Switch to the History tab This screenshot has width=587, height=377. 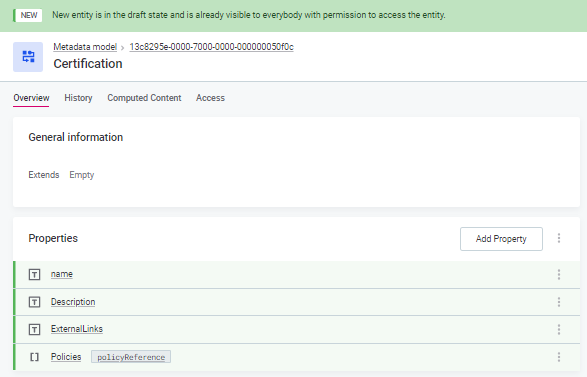pos(78,98)
